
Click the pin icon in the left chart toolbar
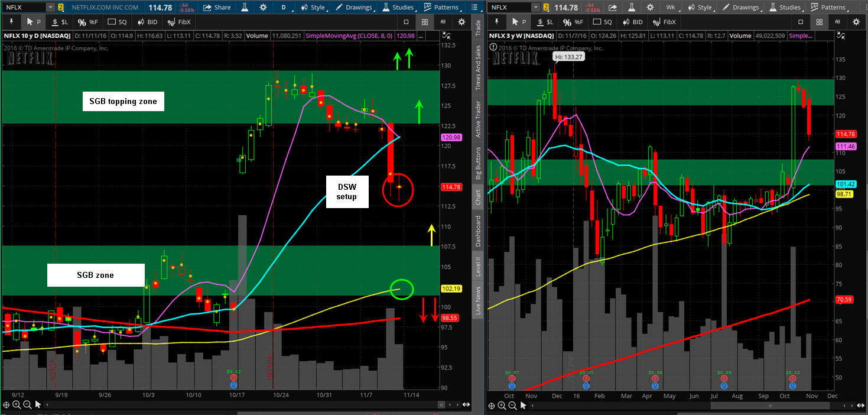click(x=11, y=22)
